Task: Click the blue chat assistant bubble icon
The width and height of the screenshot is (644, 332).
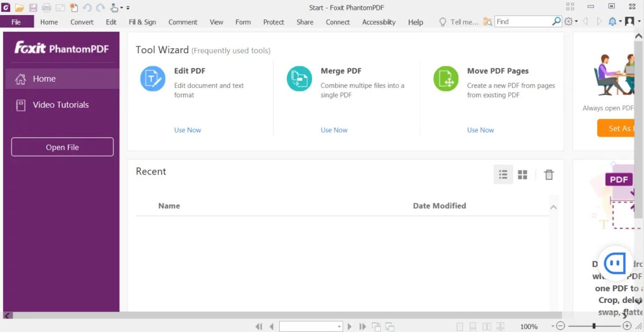Action: click(615, 263)
